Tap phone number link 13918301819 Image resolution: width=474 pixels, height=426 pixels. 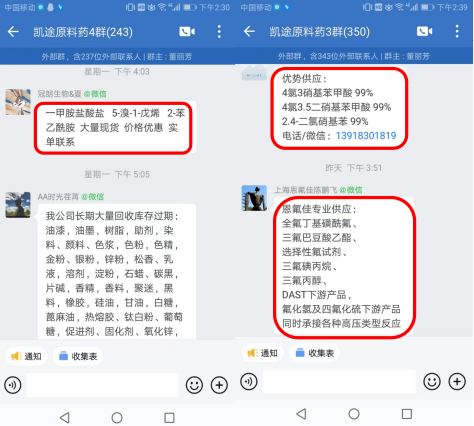pos(366,136)
